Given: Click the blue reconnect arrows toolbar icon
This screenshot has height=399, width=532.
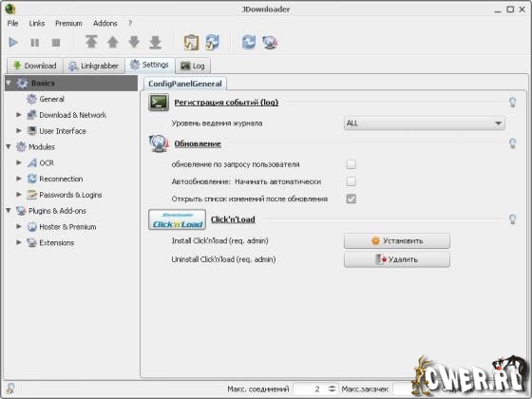Looking at the screenshot, I should (x=249, y=43).
